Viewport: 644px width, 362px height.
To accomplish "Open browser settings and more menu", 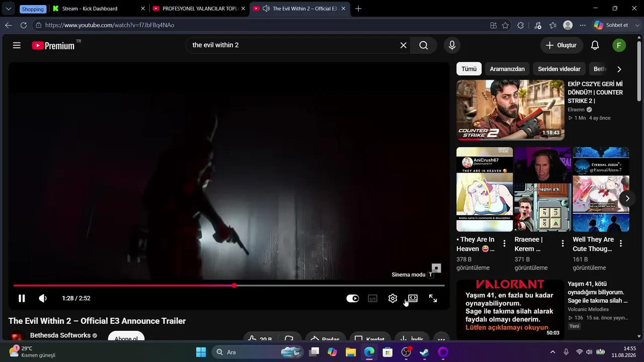I will 583,25.
